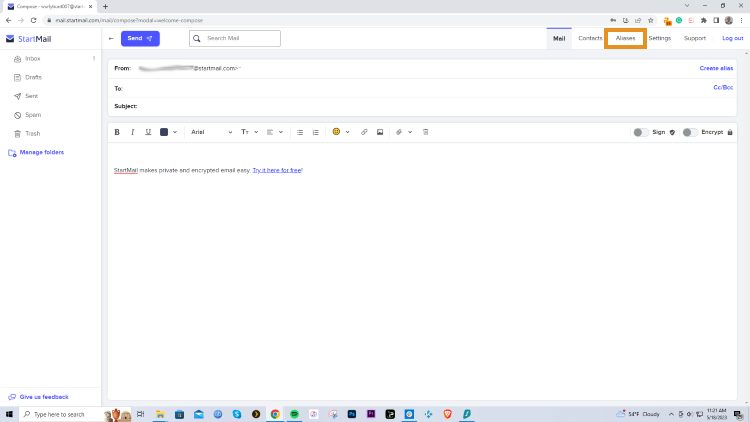The height and width of the screenshot is (422, 750).
Task: Switch to the Contacts tab
Action: (590, 38)
